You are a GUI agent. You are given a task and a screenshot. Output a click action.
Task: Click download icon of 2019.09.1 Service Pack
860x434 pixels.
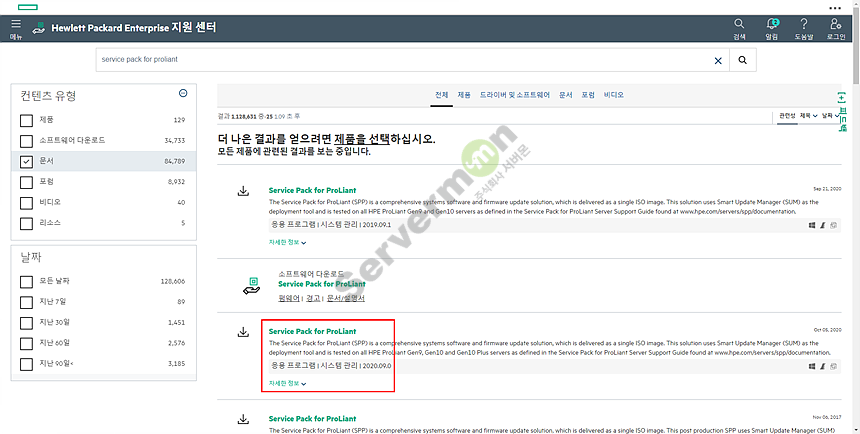coord(243,191)
